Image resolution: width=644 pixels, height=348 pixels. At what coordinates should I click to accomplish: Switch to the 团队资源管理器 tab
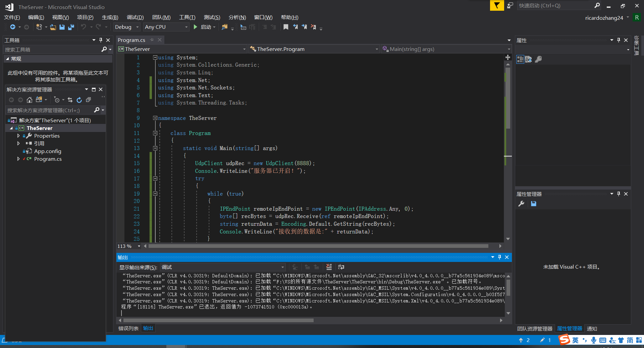pyautogui.click(x=535, y=329)
